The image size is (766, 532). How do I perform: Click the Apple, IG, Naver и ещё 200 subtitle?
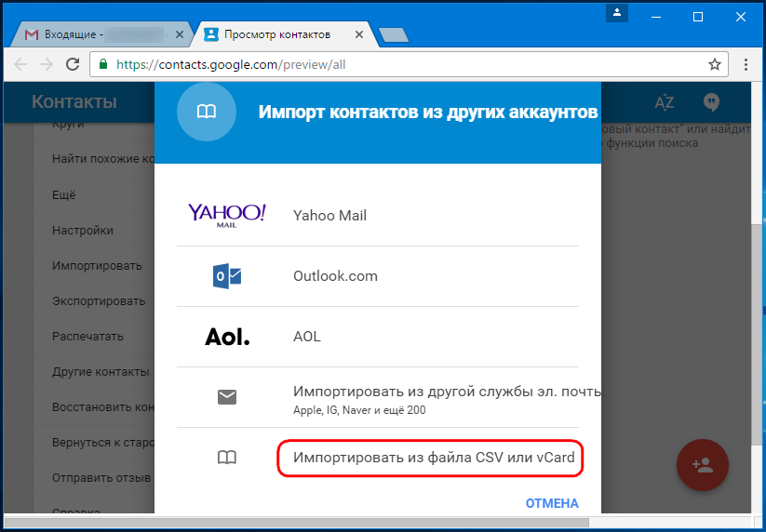359,410
